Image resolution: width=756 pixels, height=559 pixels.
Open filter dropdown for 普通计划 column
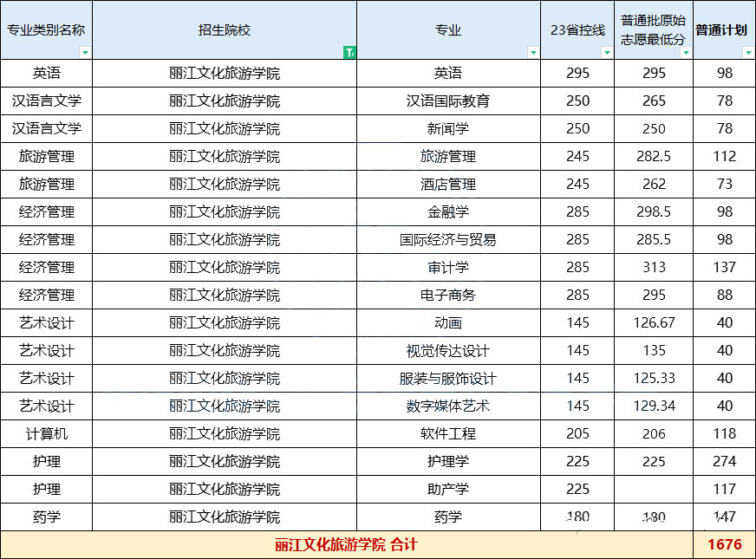748,52
